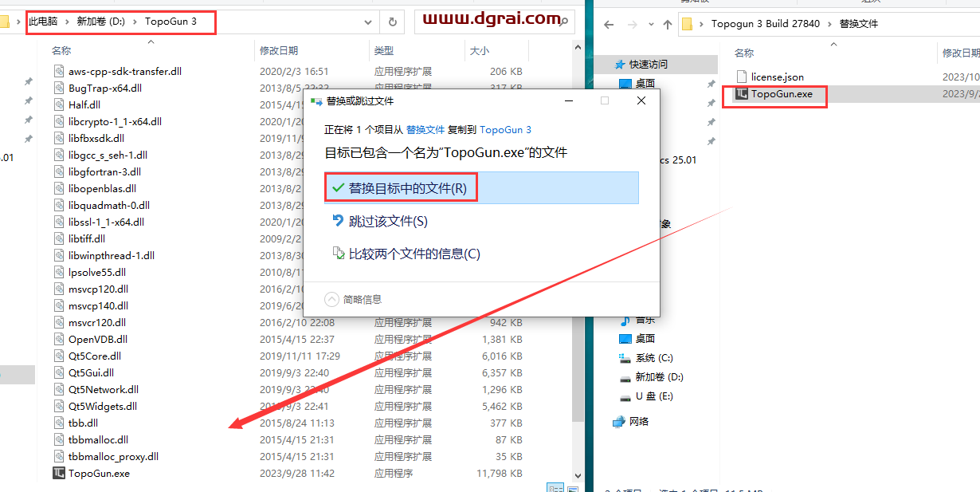Select msvcp140.dll file name
980x492 pixels.
point(98,305)
